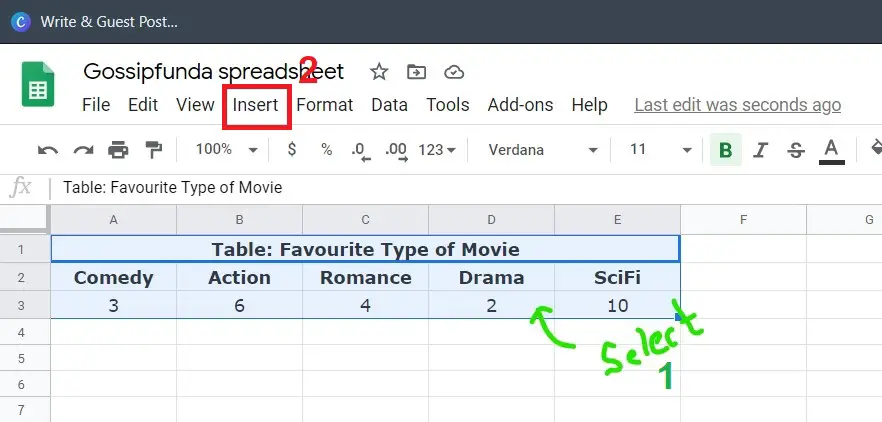The height and width of the screenshot is (422, 882).
Task: Open the 100% zoom dropdown
Action: pos(226,150)
